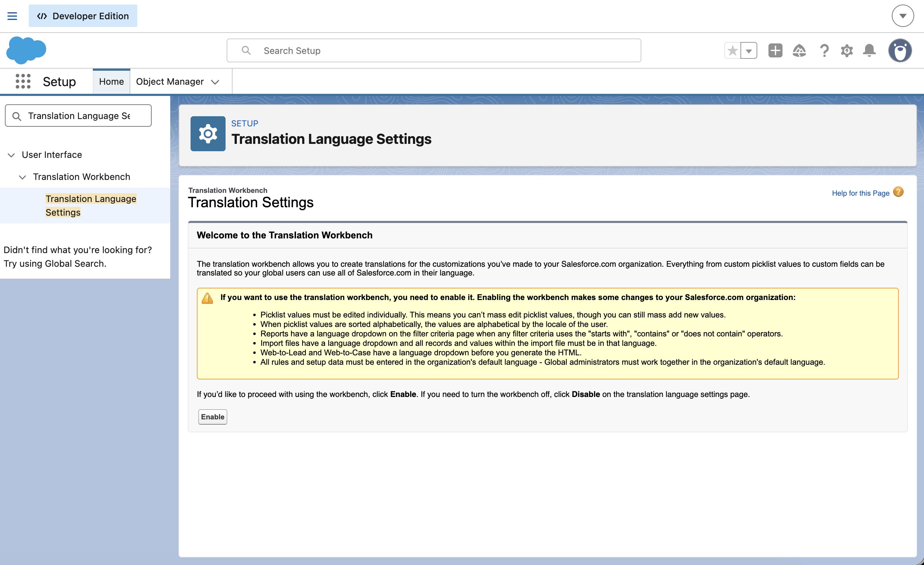Open the circular dropdown at top right
The width and height of the screenshot is (924, 565).
click(x=903, y=16)
